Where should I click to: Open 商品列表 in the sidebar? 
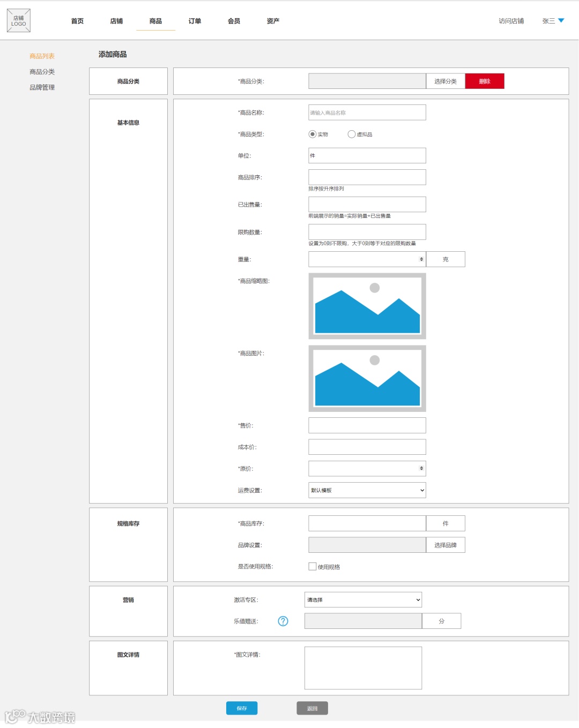point(42,56)
